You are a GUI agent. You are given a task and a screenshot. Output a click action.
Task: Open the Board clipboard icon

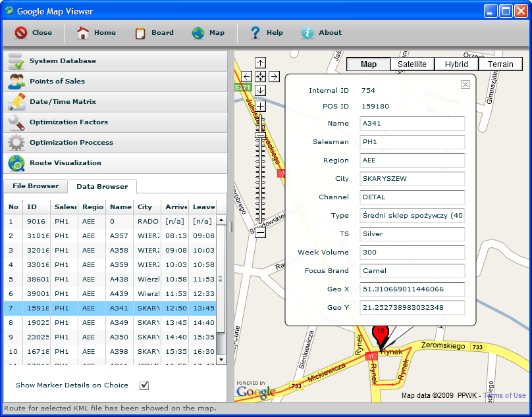[140, 34]
